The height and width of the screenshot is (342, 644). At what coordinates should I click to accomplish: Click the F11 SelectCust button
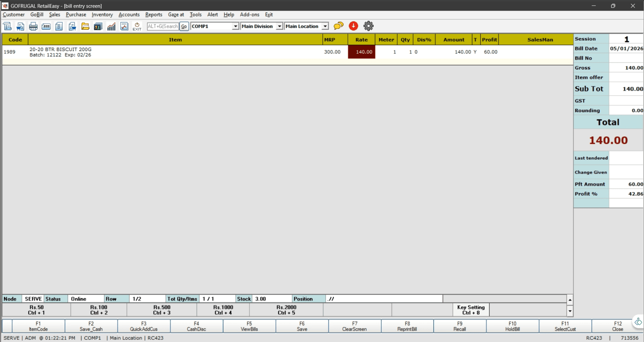tap(565, 326)
